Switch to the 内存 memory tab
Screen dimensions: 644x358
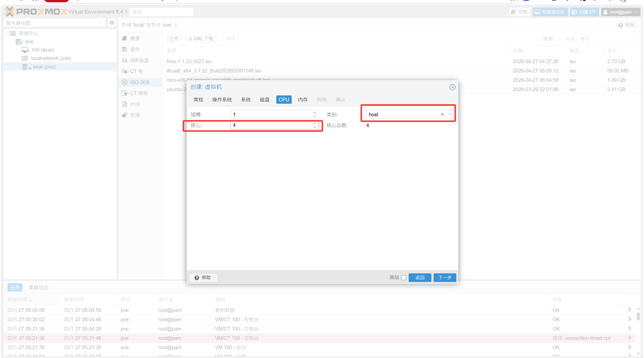[x=303, y=100]
